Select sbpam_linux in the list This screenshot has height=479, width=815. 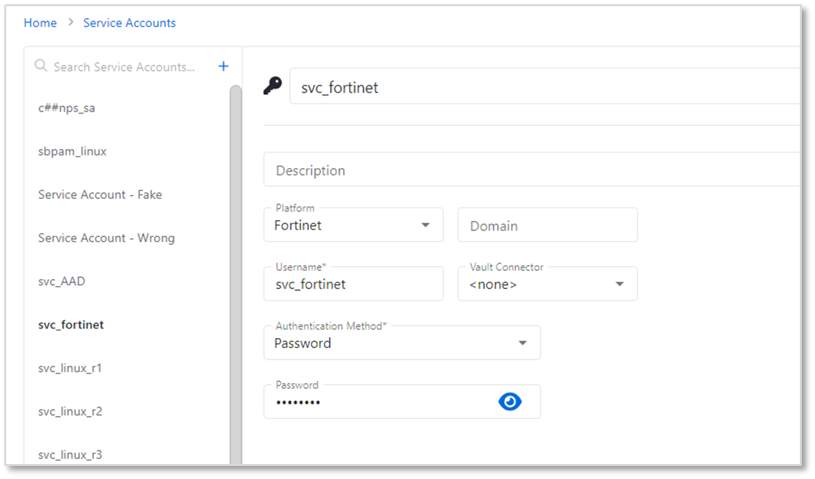pos(72,151)
